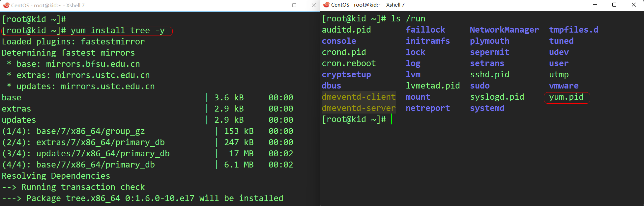Click 'systemd' directory entry
The image size is (644, 206).
point(487,108)
